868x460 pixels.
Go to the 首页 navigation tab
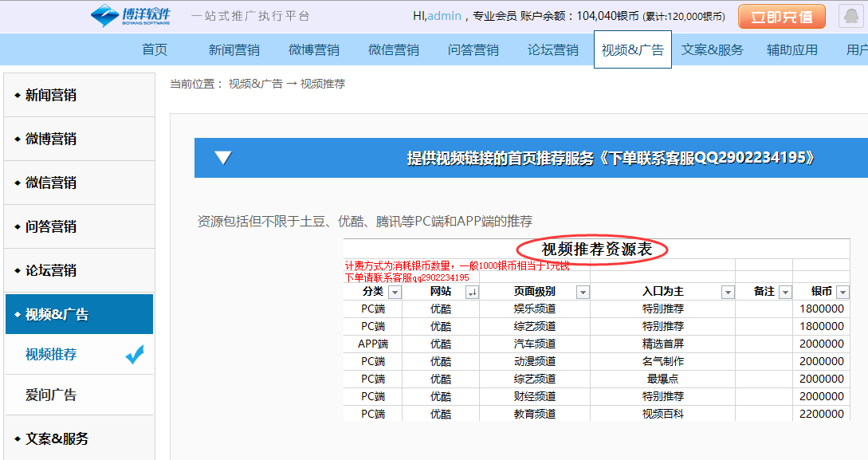click(x=155, y=49)
